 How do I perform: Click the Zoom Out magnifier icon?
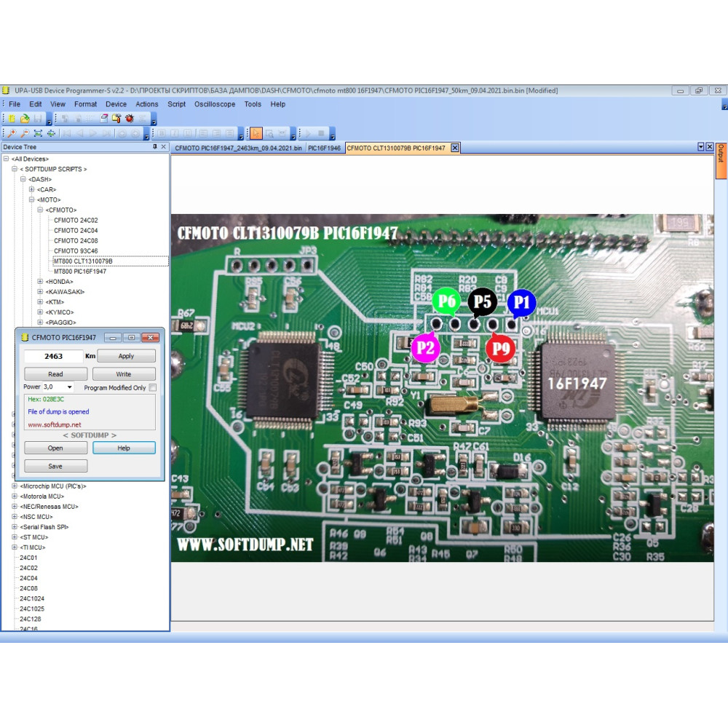(x=25, y=134)
